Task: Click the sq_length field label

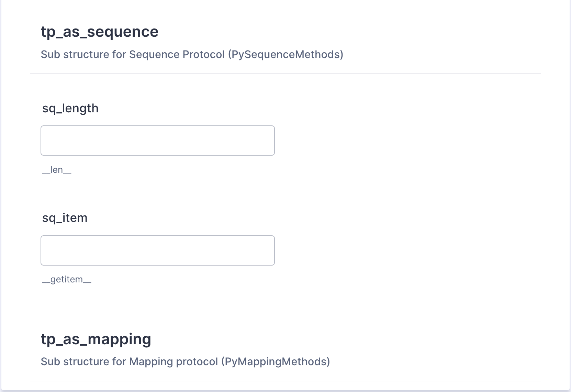Action: click(70, 108)
